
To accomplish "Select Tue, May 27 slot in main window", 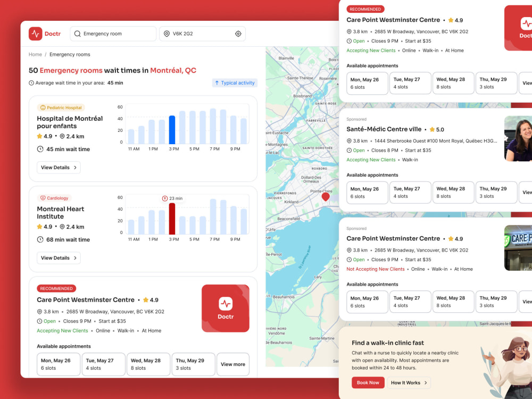I will 104,364.
